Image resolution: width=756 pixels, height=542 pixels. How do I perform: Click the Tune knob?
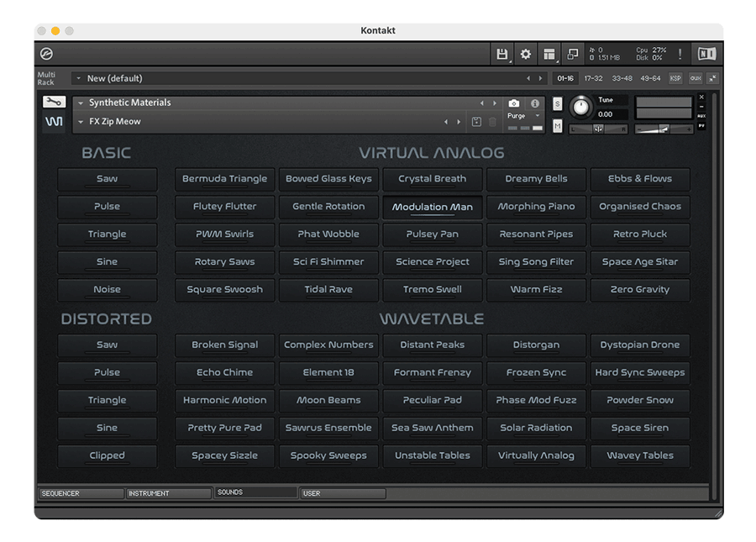click(x=580, y=108)
